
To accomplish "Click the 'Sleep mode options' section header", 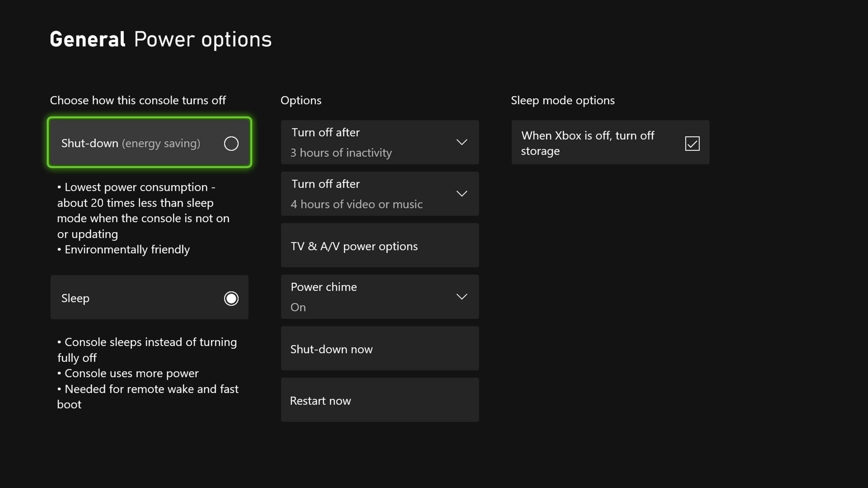I will point(562,100).
